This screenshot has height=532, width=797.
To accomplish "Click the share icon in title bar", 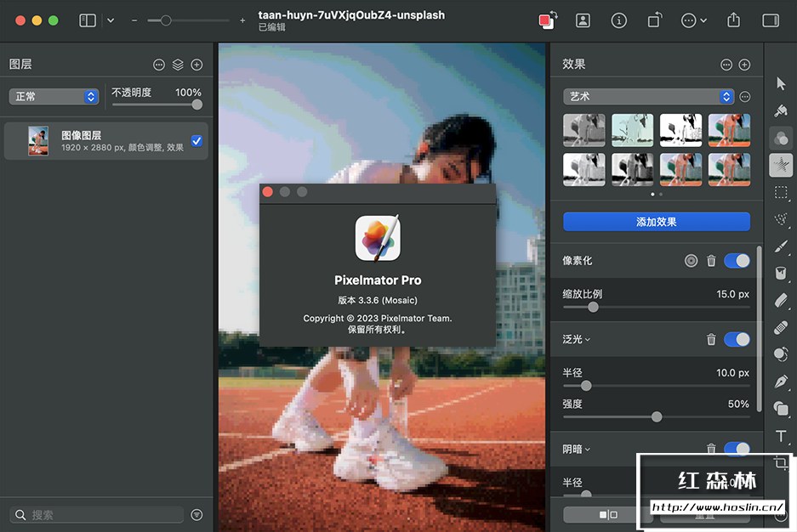I will (733, 20).
